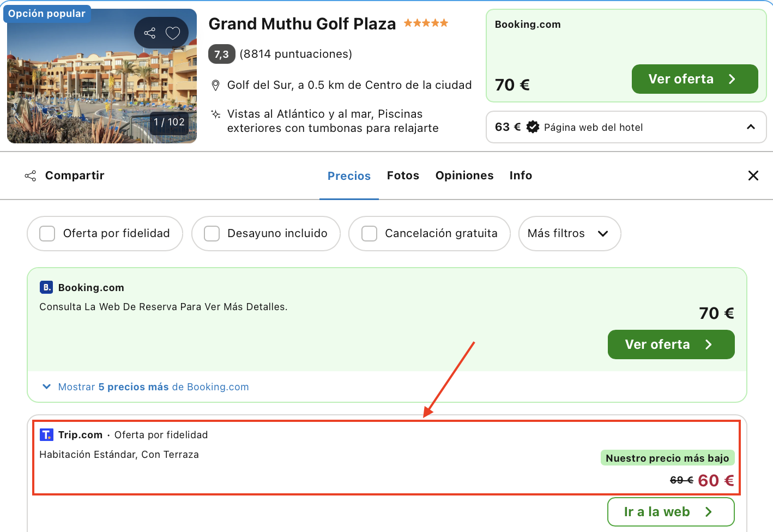Click Ir a la web for the Trip.com offer
Screen dimensions: 773x532
(x=671, y=511)
